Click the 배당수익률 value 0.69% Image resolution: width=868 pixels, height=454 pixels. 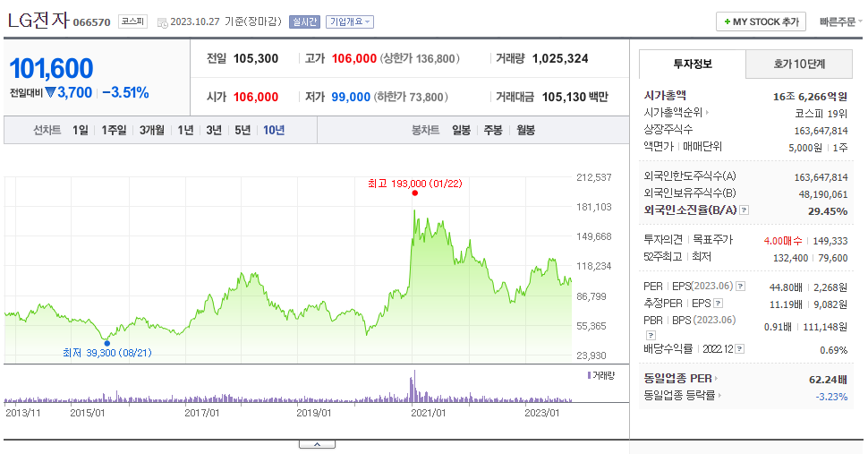click(834, 350)
